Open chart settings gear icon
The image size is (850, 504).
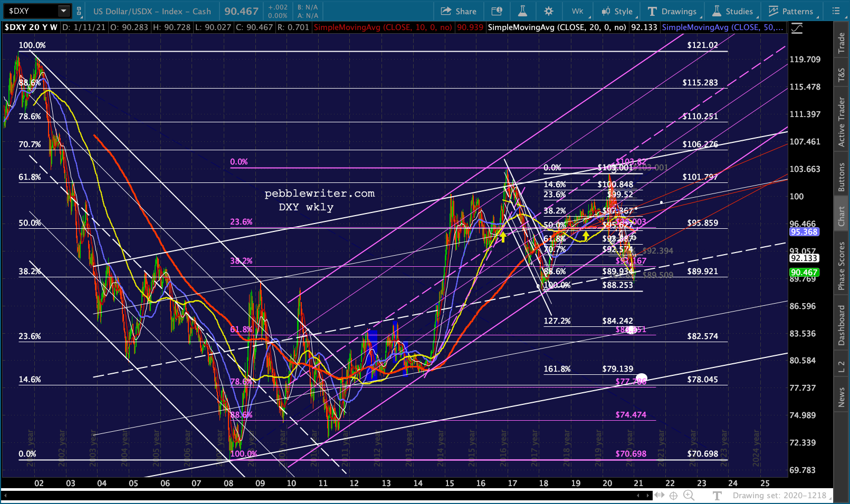pos(549,11)
